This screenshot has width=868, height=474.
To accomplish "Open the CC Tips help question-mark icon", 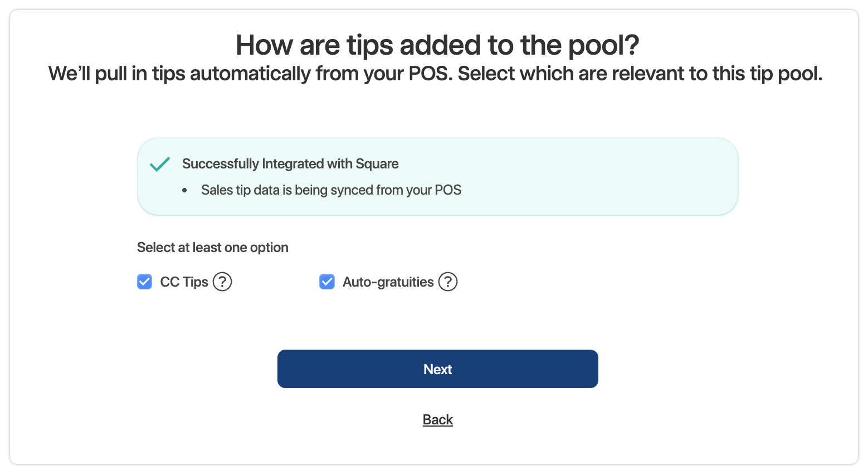I will [x=222, y=282].
